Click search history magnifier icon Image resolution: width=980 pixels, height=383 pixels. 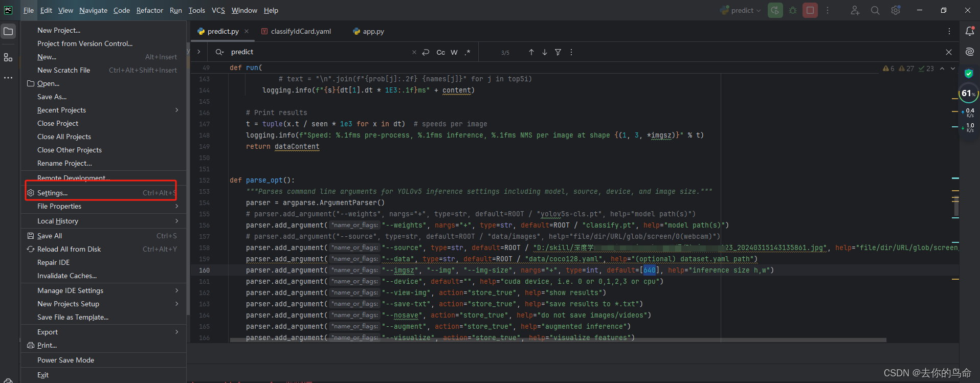[220, 52]
